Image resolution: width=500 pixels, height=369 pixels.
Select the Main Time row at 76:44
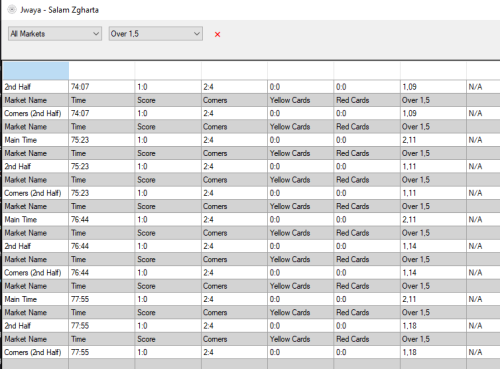pos(251,220)
